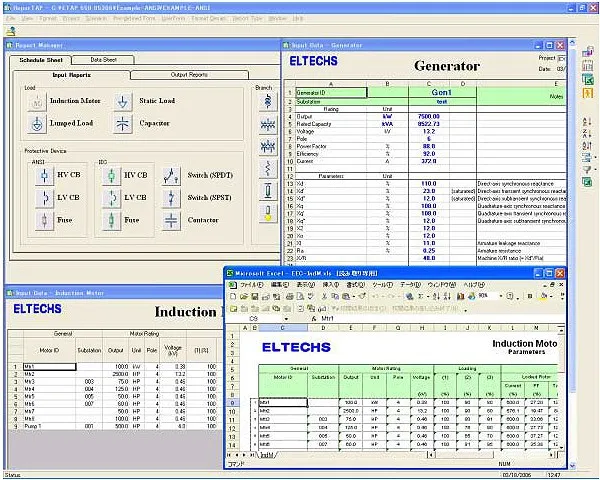The image size is (600, 480).
Task: Select the Input Reports tab
Action: (x=72, y=75)
